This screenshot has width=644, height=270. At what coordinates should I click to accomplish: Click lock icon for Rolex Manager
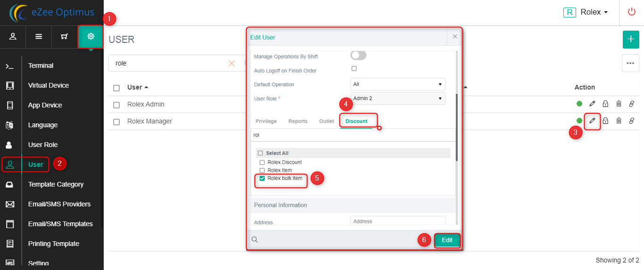tap(606, 121)
